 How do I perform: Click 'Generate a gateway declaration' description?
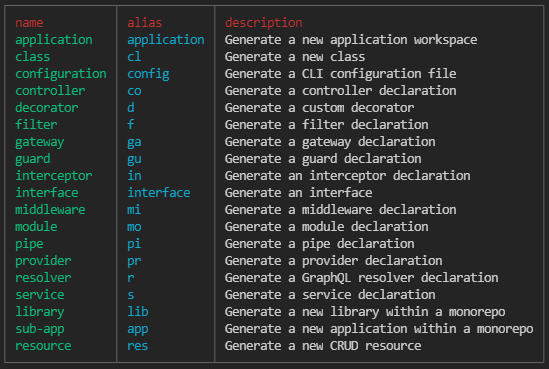(330, 142)
